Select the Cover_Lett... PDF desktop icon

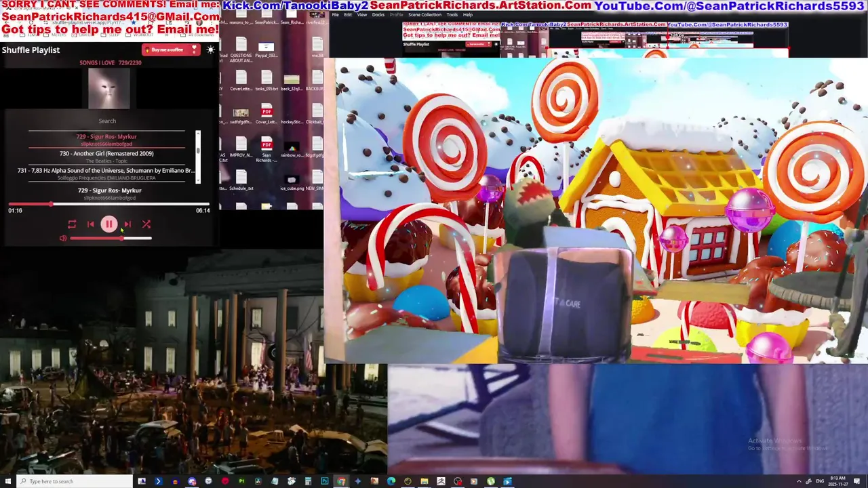point(267,115)
